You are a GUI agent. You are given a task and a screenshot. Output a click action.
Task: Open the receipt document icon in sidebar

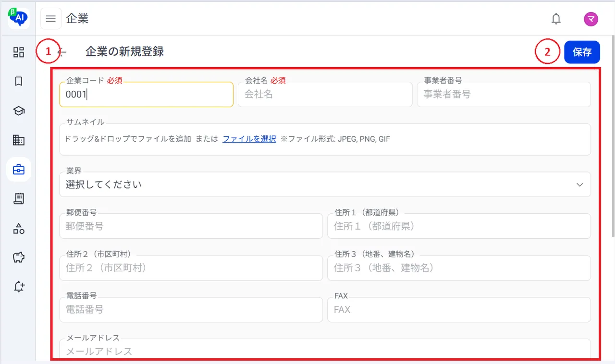coord(19,199)
